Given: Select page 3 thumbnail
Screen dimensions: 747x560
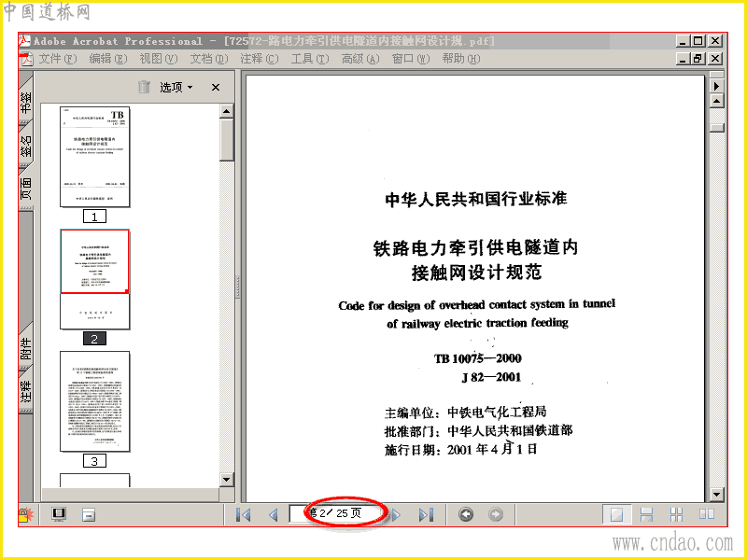Looking at the screenshot, I should click(x=95, y=401).
